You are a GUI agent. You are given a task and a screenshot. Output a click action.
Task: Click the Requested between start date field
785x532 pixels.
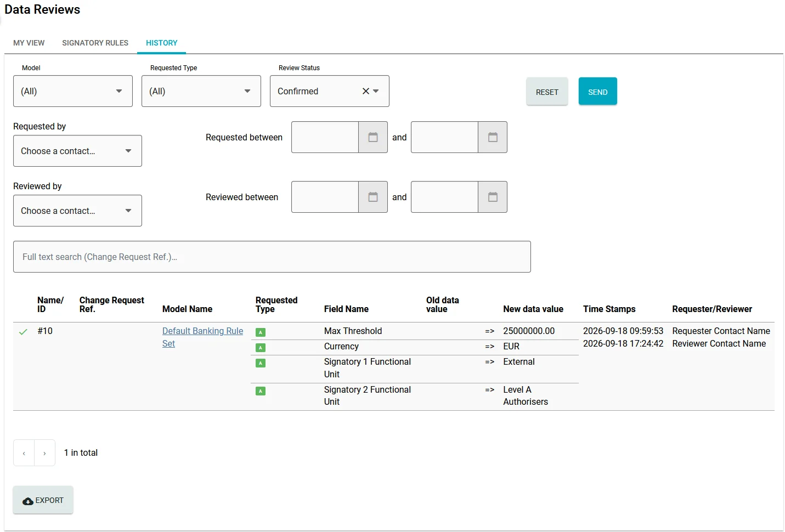[x=325, y=137]
